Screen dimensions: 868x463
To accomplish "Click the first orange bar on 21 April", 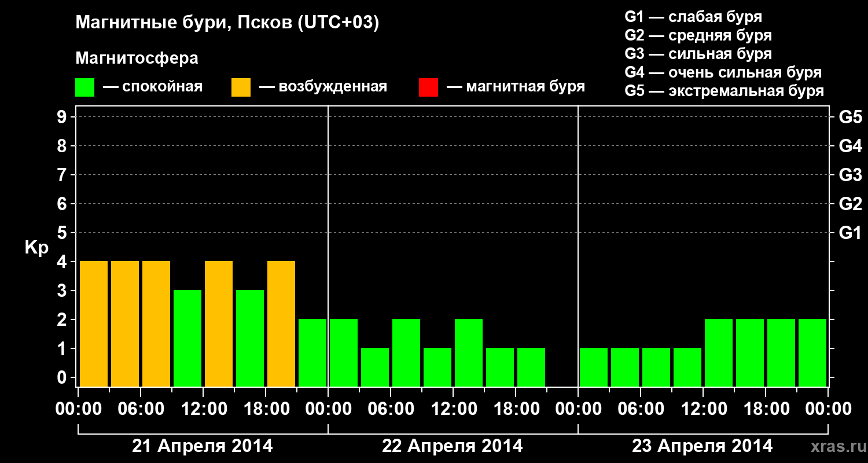I will click(x=94, y=324).
